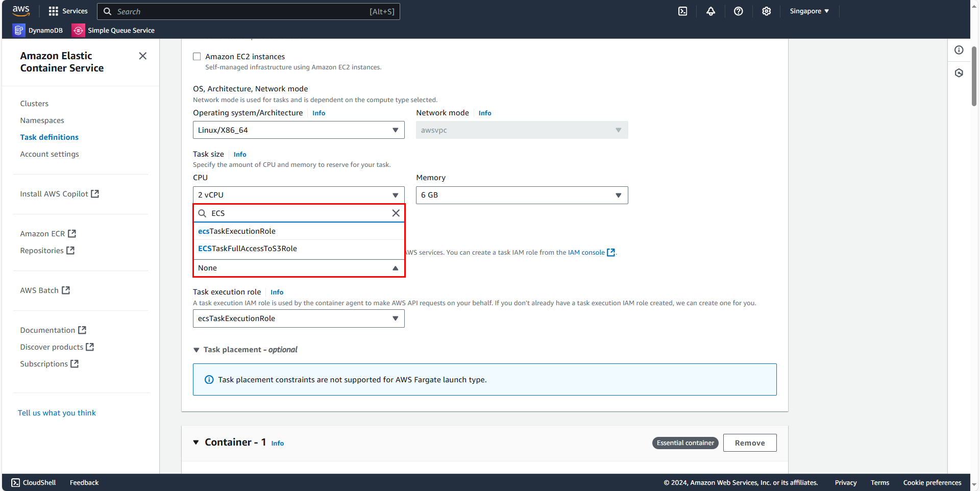
Task: Go to Account settings in the sidebar
Action: click(50, 154)
